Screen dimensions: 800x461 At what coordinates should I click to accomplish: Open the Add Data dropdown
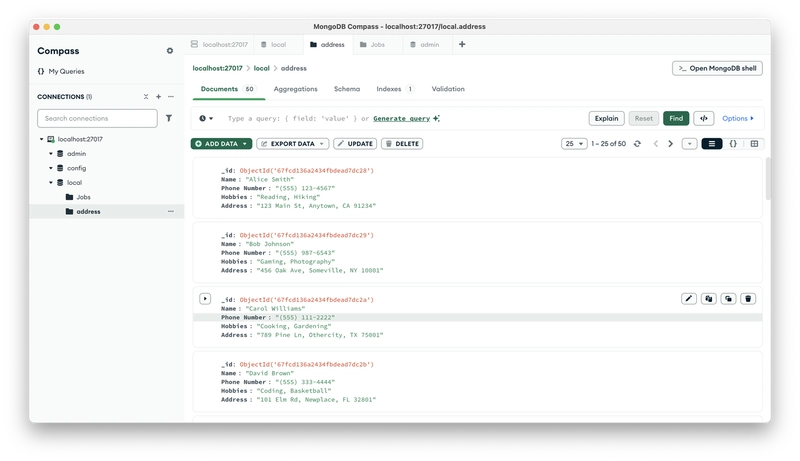click(x=221, y=144)
